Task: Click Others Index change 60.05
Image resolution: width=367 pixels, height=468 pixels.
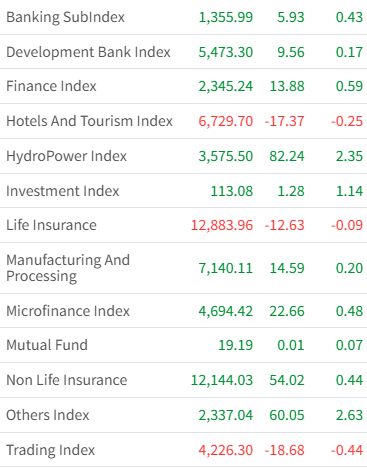Action: [x=287, y=415]
